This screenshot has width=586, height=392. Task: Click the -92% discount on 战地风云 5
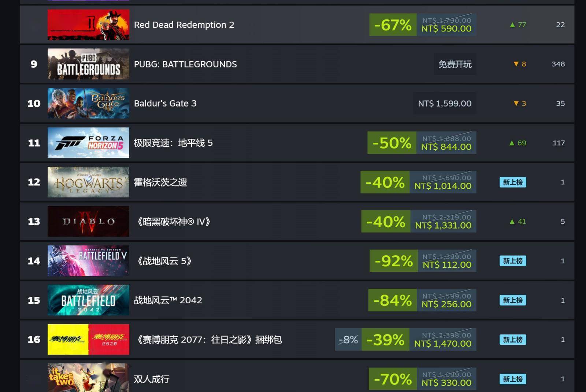point(394,261)
